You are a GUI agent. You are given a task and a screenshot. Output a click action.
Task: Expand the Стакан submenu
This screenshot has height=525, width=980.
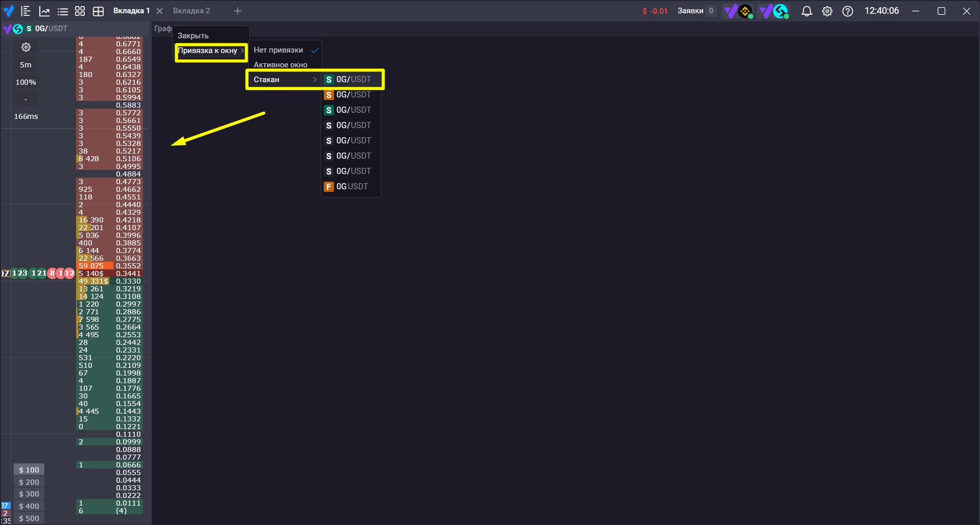point(284,80)
